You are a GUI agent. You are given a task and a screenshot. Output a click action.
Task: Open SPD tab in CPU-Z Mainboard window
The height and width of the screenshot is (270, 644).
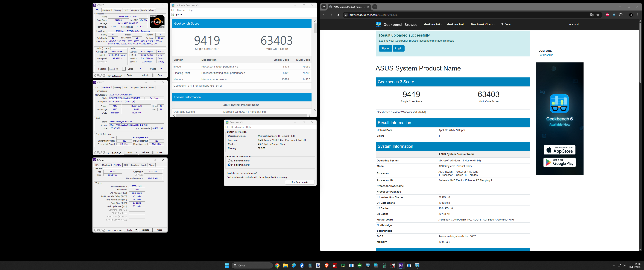coord(126,87)
